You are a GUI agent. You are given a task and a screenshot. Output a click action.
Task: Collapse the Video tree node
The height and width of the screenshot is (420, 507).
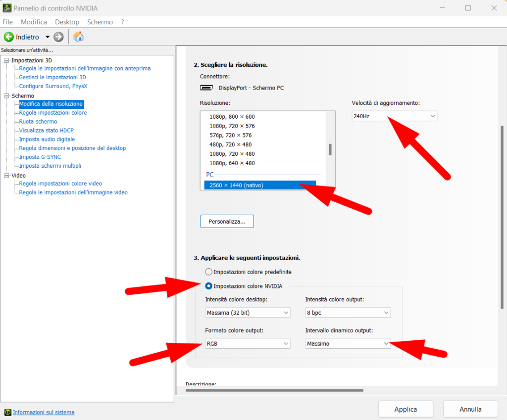pos(6,176)
